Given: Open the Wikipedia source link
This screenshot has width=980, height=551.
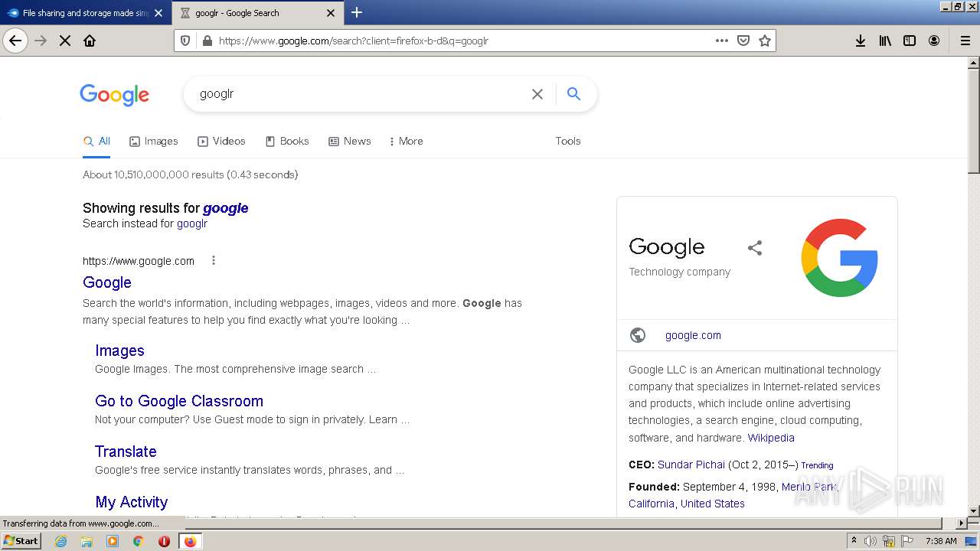Looking at the screenshot, I should click(x=771, y=438).
